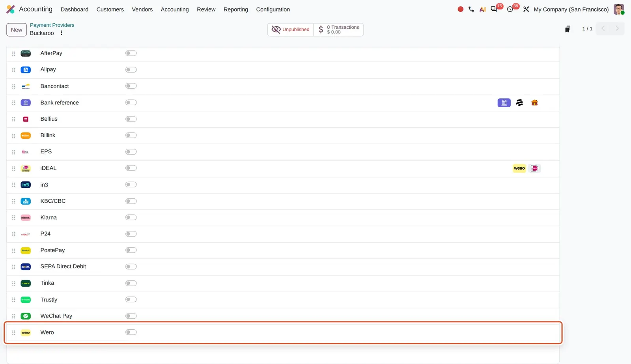Select the PostePay row name

(x=52, y=250)
